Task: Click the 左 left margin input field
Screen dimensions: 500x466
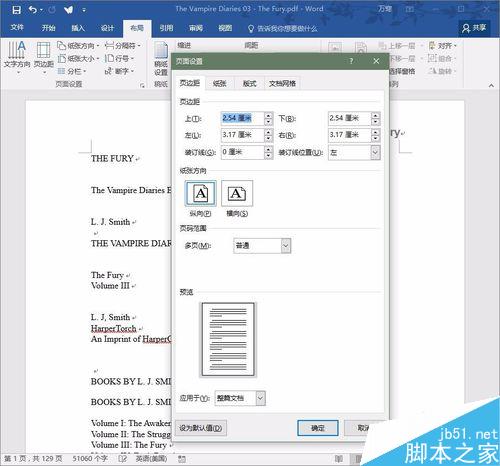Action: (243, 135)
